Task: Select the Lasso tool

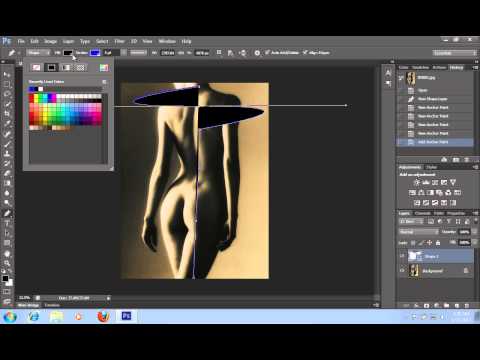Action: (x=7, y=94)
